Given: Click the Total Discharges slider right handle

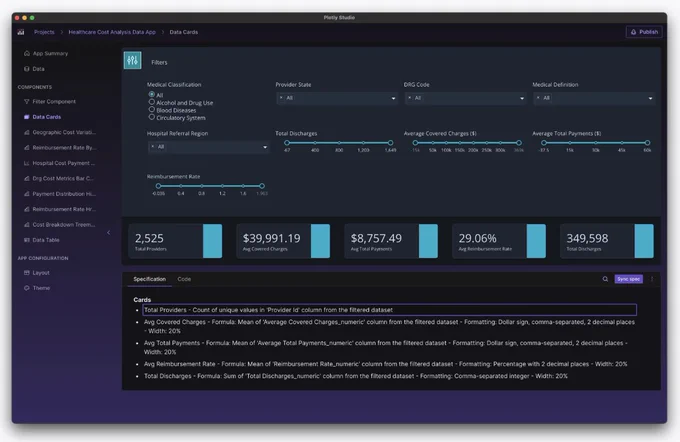Looking at the screenshot, I should coord(390,143).
